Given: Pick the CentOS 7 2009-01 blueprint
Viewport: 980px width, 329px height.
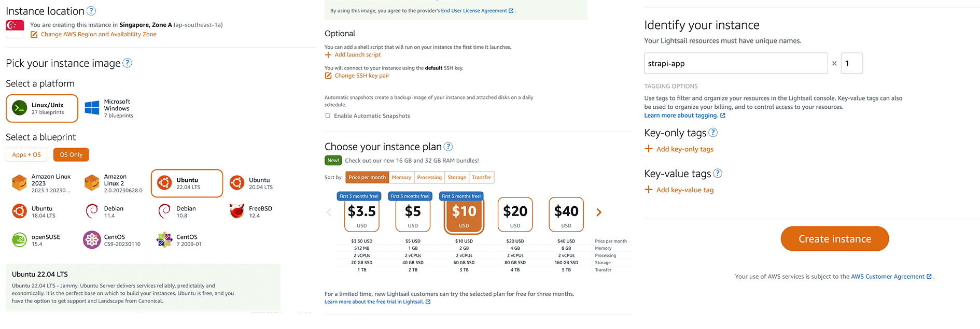Looking at the screenshot, I should [x=179, y=240].
